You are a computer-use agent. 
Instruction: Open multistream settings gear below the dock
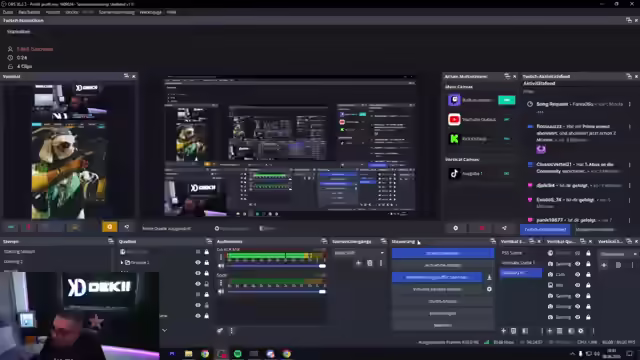point(456,228)
